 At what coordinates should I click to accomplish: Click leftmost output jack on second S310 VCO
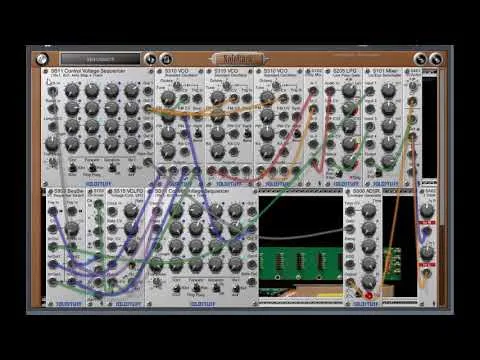point(211,171)
